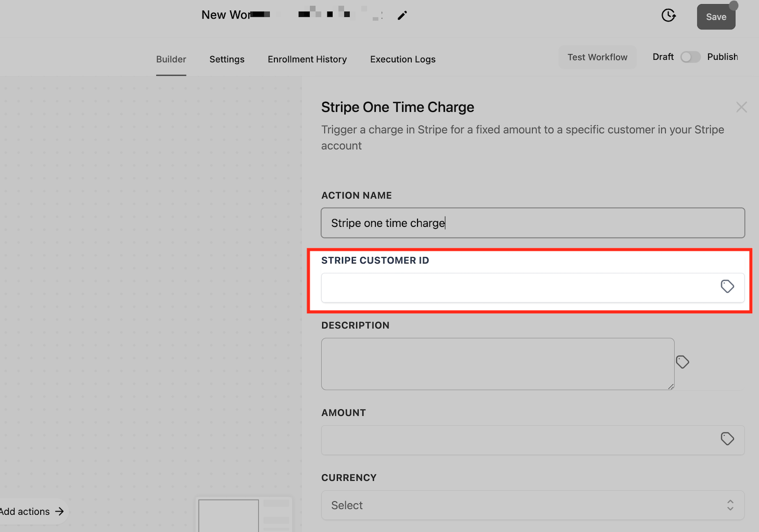
Task: Open the Enrollment History tab
Action: [307, 59]
